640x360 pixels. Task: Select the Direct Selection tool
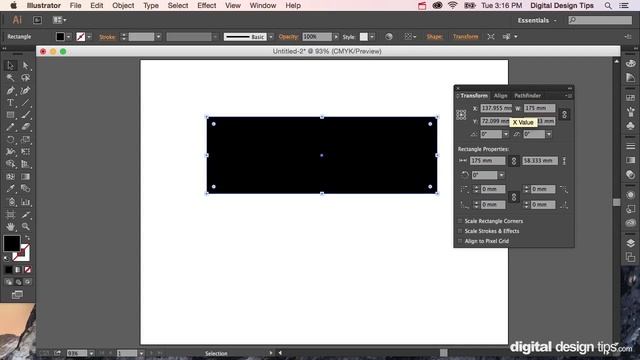[x=25, y=65]
